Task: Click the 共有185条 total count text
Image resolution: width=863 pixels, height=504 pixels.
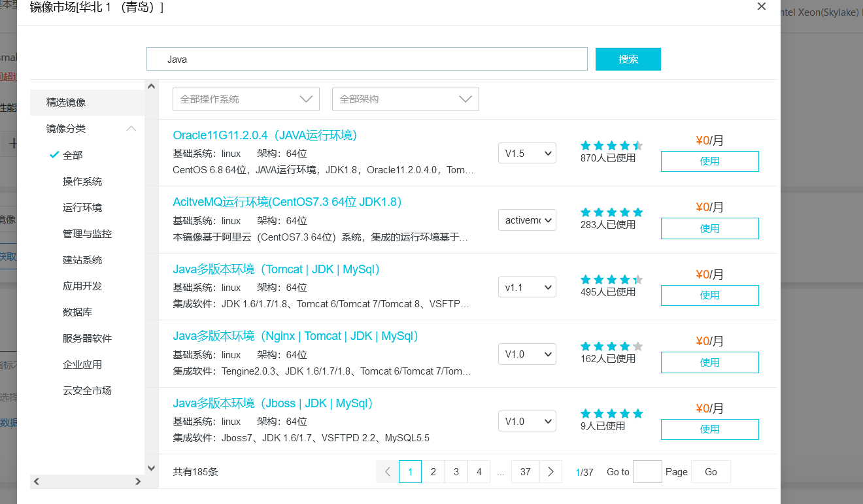Action: (x=195, y=472)
